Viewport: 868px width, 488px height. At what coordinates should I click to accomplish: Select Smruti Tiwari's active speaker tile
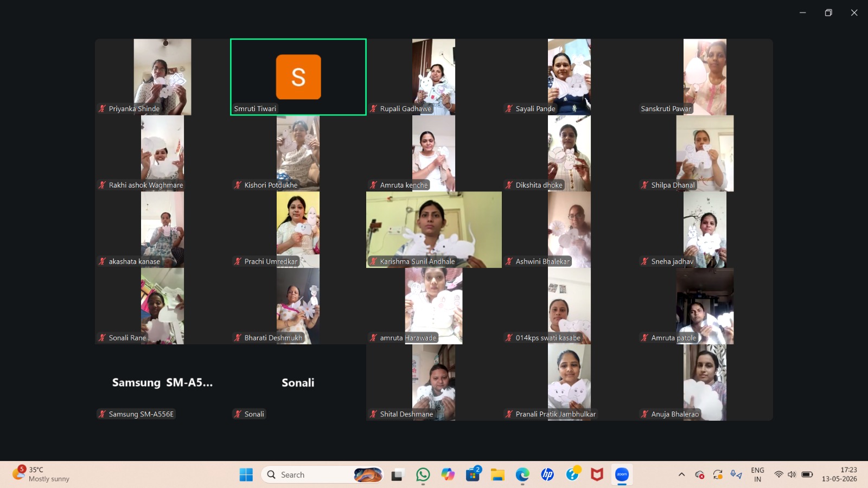[x=298, y=77]
